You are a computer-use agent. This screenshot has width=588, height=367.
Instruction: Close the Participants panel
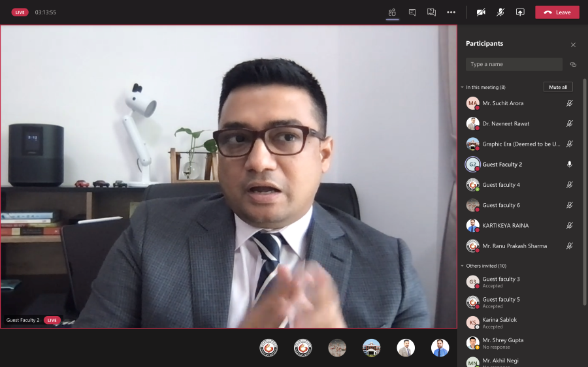point(573,44)
